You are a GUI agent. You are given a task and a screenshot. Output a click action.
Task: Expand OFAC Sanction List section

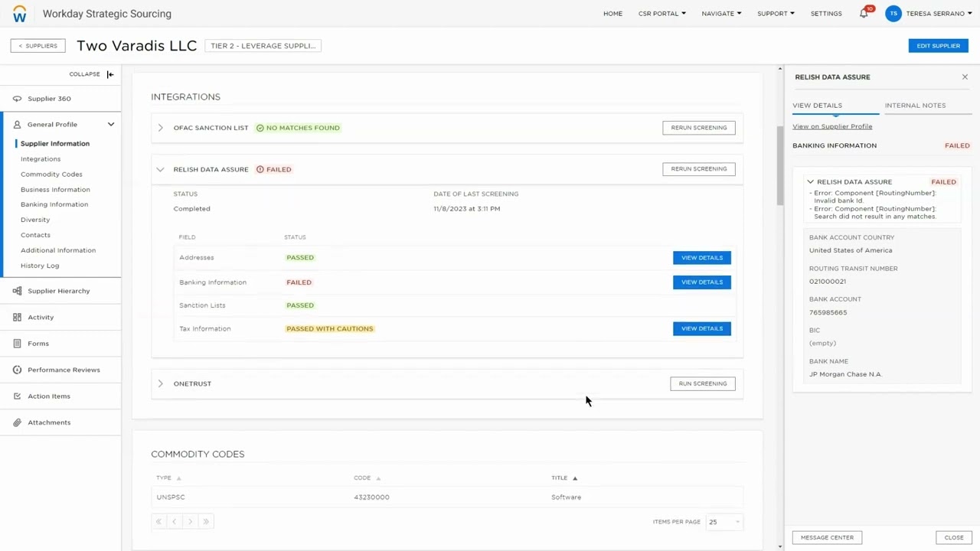tap(160, 128)
